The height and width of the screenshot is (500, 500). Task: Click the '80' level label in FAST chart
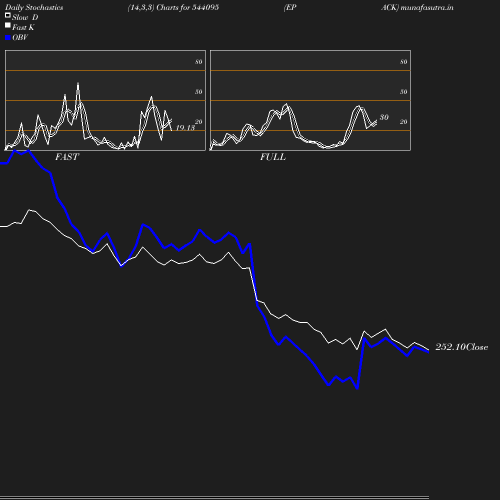199,62
